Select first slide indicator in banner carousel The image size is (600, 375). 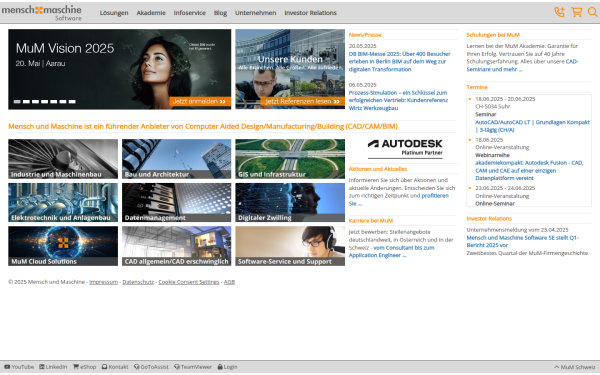pyautogui.click(x=17, y=101)
